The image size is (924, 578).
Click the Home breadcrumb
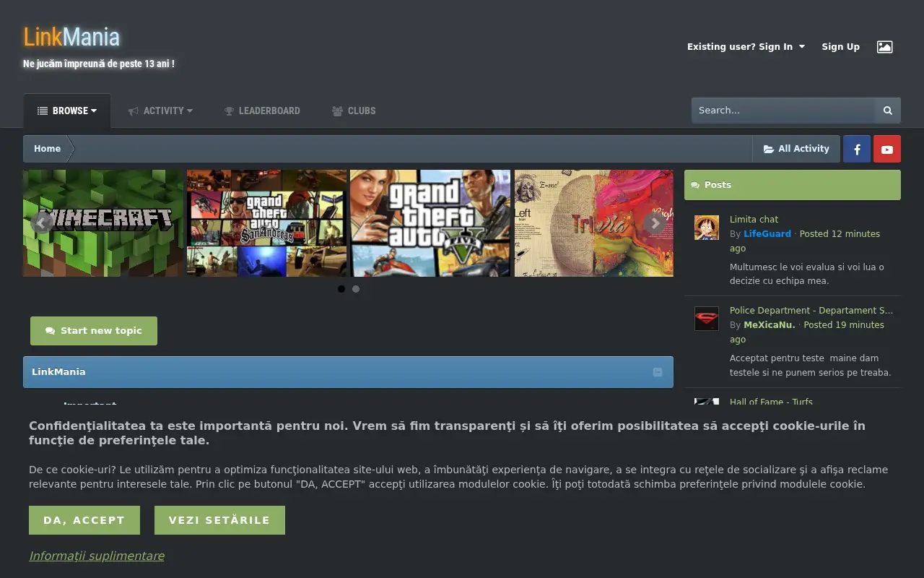tap(47, 149)
